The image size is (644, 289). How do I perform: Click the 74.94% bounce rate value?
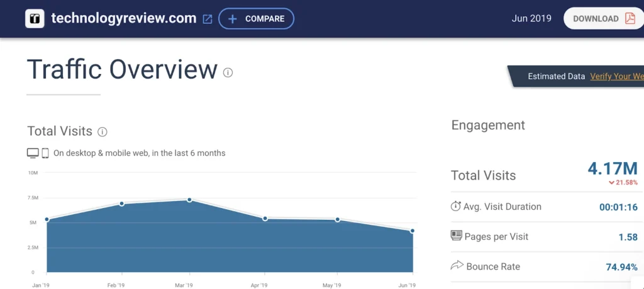point(621,267)
